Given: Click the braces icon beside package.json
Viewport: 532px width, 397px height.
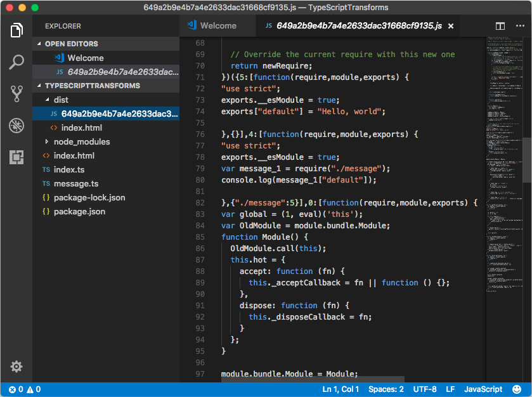Looking at the screenshot, I should (x=46, y=211).
